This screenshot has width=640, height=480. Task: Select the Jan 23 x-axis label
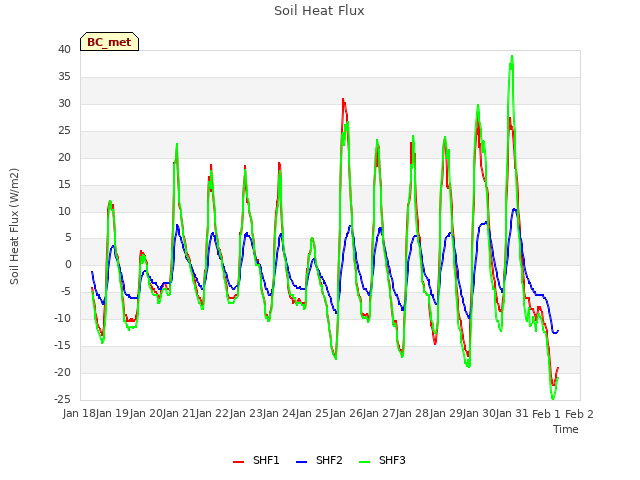pos(246,413)
